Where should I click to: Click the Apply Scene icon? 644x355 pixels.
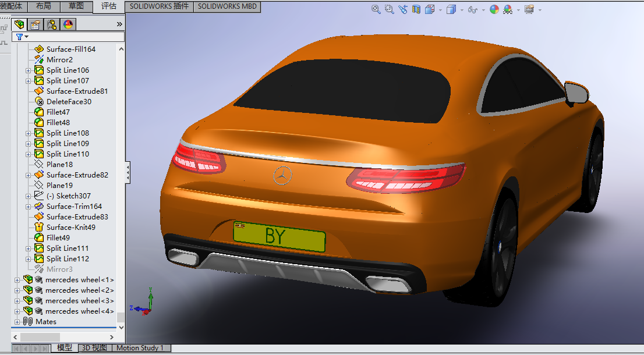click(x=508, y=9)
